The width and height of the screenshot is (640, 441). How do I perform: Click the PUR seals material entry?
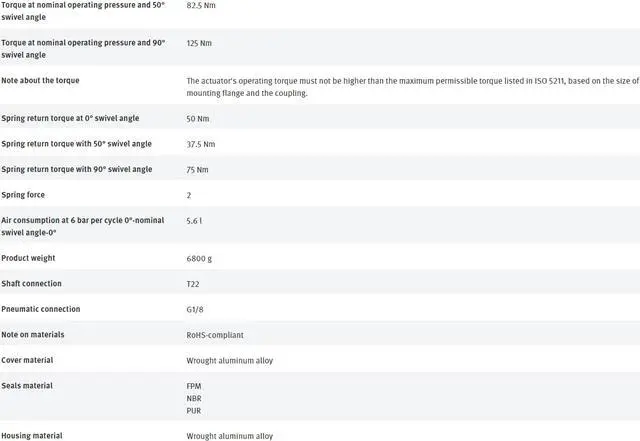click(x=194, y=410)
